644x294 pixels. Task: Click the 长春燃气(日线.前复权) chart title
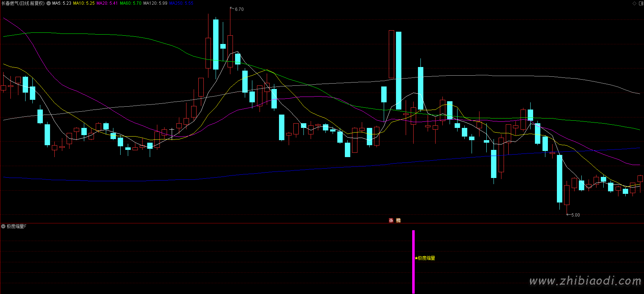pyautogui.click(x=23, y=3)
